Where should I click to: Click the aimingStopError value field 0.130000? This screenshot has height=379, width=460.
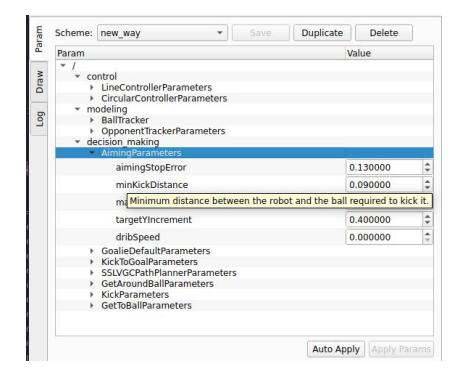click(384, 167)
